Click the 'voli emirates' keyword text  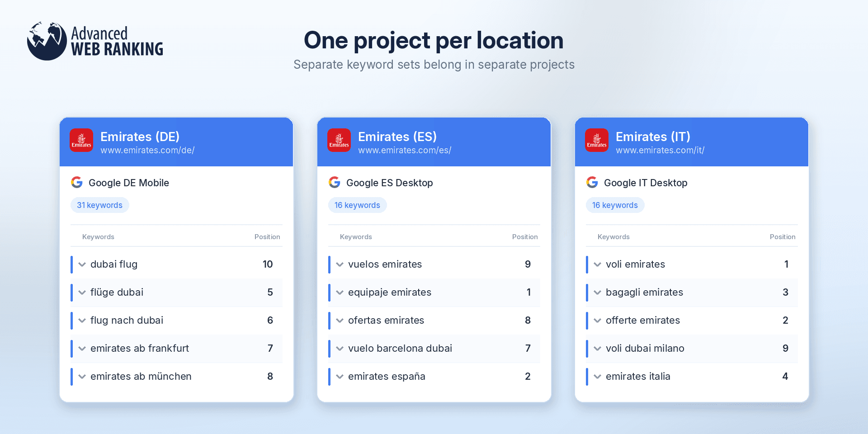635,264
